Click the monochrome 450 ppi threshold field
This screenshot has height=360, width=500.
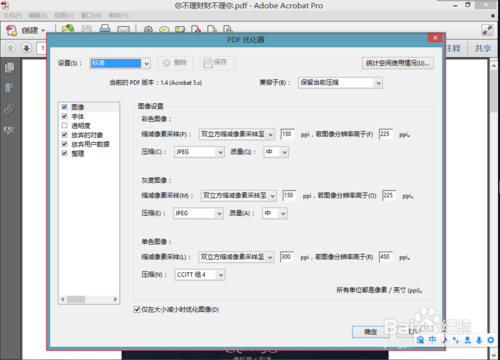pos(386,257)
